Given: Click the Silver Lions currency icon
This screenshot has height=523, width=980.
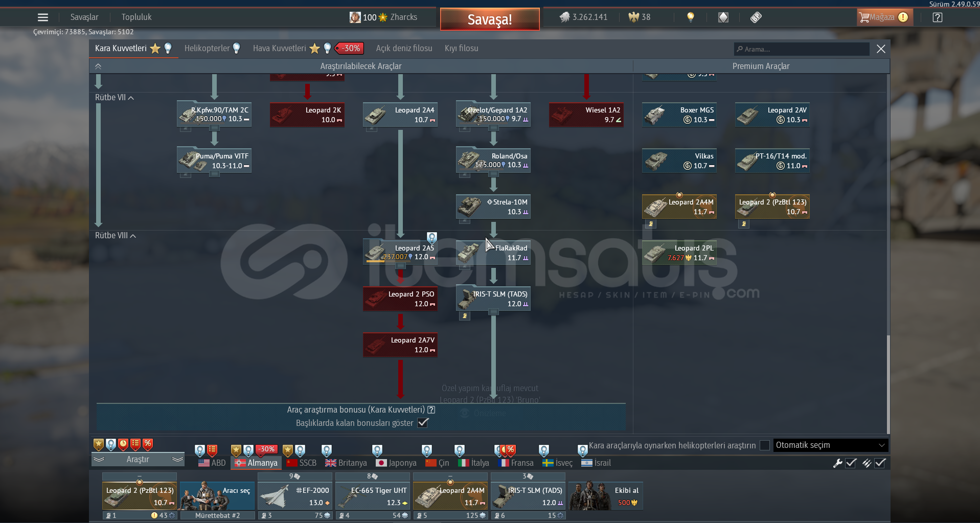Looking at the screenshot, I should pos(564,17).
